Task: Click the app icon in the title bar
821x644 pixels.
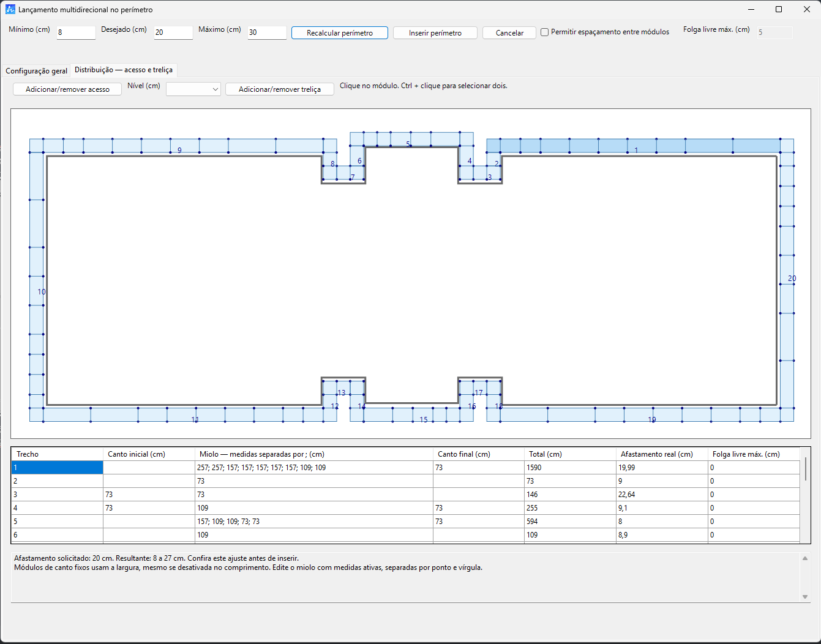Action: click(10, 9)
